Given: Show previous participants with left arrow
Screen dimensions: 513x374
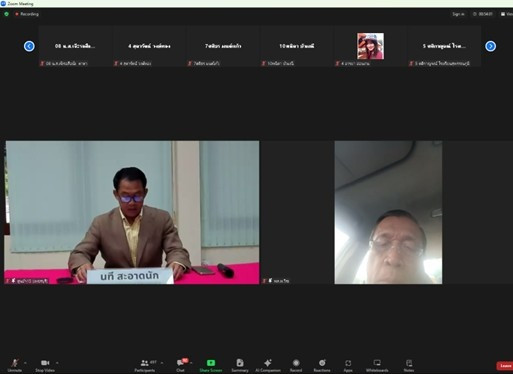Looking at the screenshot, I should (x=29, y=46).
